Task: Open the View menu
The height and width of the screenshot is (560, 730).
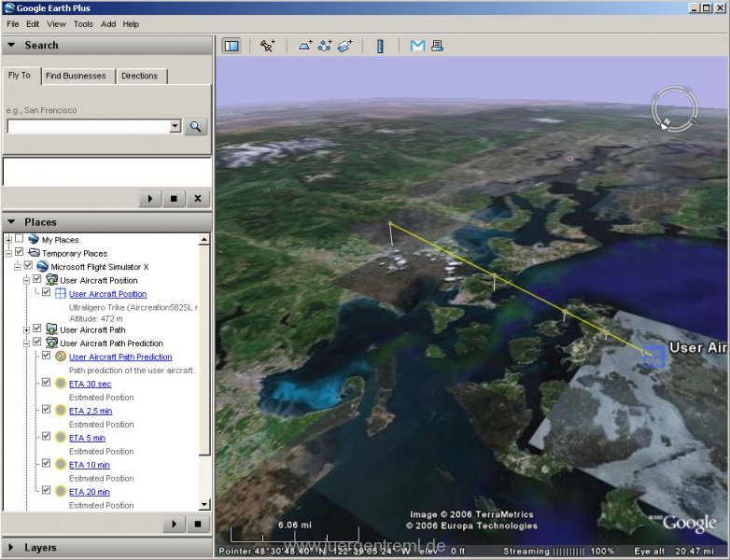Action: coord(56,24)
